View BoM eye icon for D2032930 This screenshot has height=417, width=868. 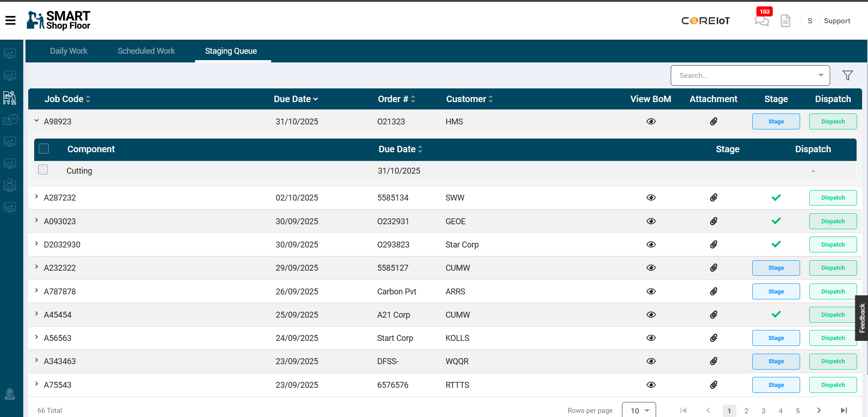tap(651, 244)
